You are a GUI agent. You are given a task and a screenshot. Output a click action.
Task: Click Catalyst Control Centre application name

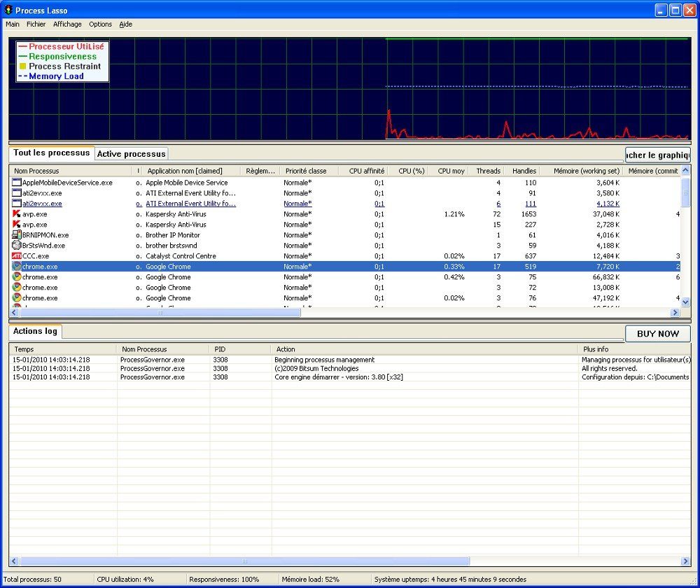pyautogui.click(x=181, y=255)
